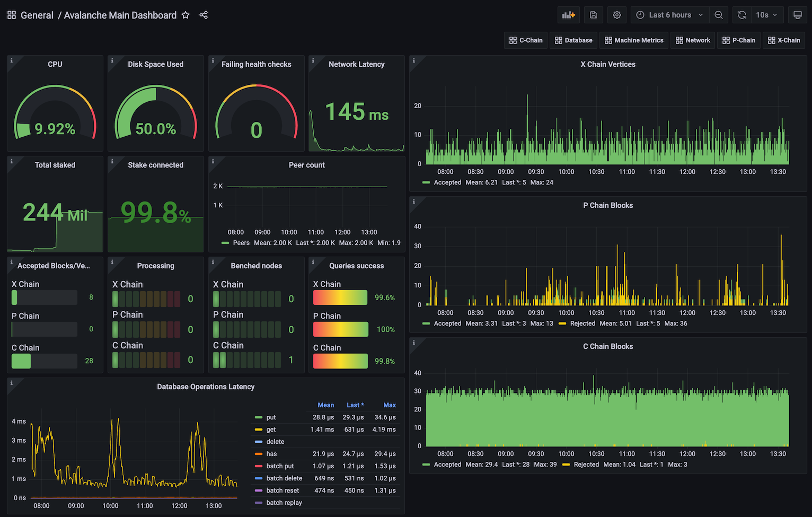Image resolution: width=812 pixels, height=517 pixels.
Task: Save the dashboard
Action: pyautogui.click(x=593, y=15)
